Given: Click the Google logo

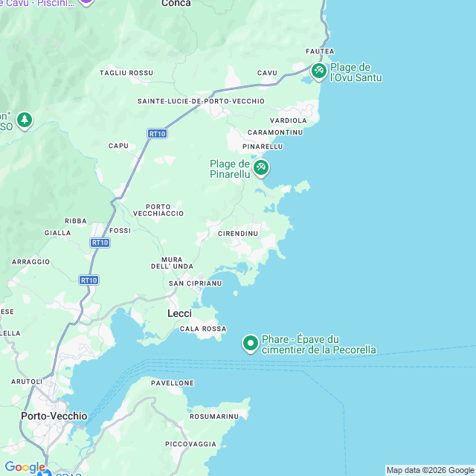Looking at the screenshot, I should coord(25,467).
